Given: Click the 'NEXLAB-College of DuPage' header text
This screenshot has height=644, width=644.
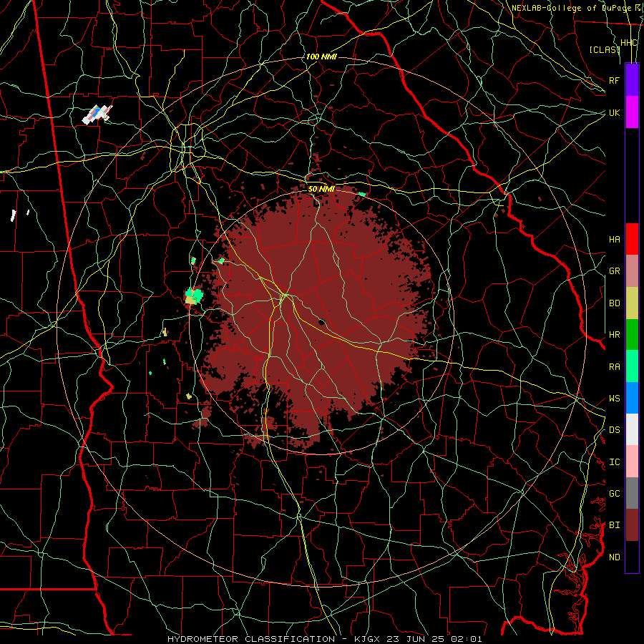Looking at the screenshot, I should pyautogui.click(x=570, y=8).
